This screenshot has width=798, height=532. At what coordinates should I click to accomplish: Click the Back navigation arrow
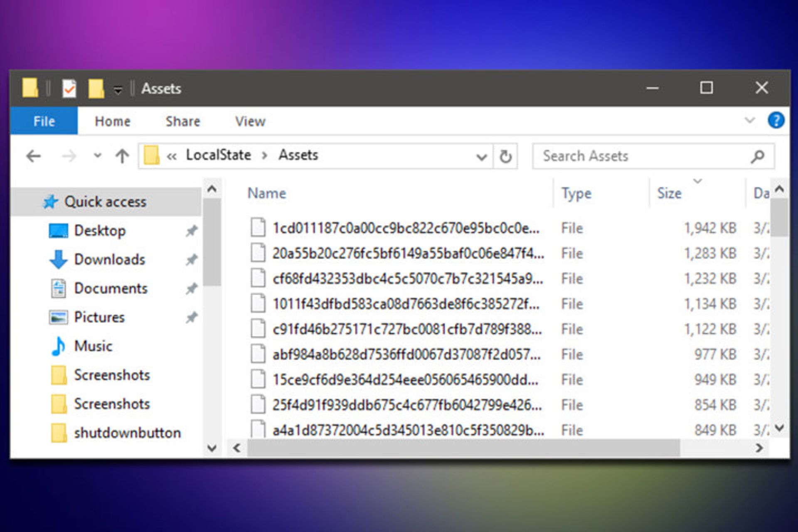33,156
